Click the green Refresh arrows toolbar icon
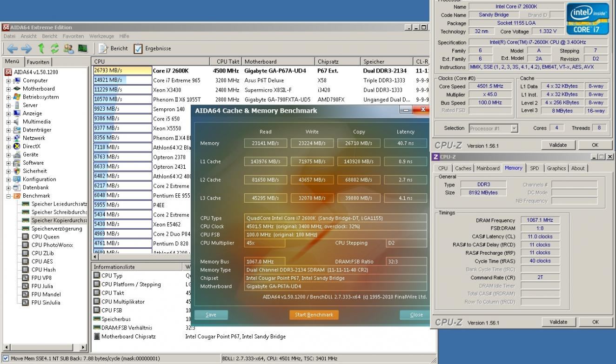Viewport: 616px width, 364px height. point(55,48)
